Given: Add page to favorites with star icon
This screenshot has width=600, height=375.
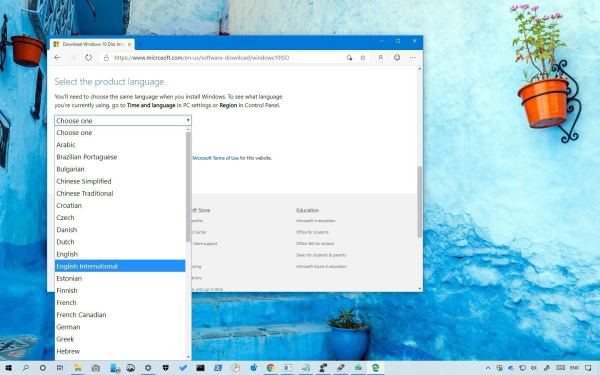Looking at the screenshot, I should tap(363, 57).
